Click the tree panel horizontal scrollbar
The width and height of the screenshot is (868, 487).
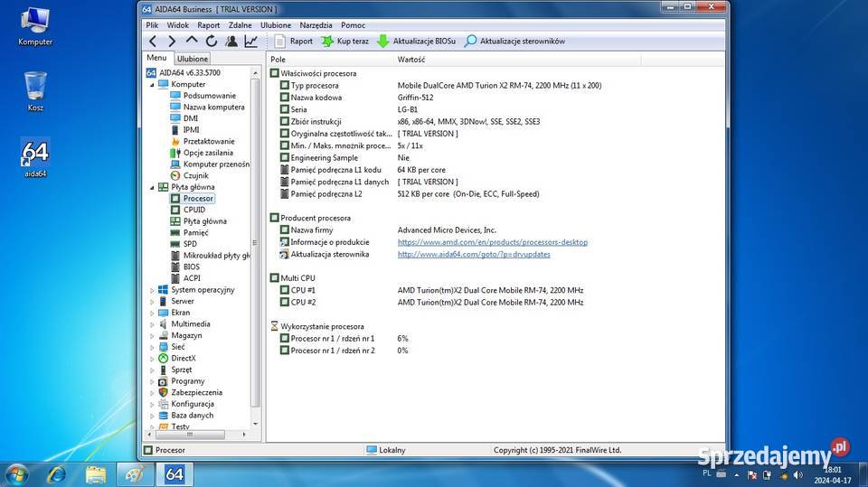click(x=189, y=435)
